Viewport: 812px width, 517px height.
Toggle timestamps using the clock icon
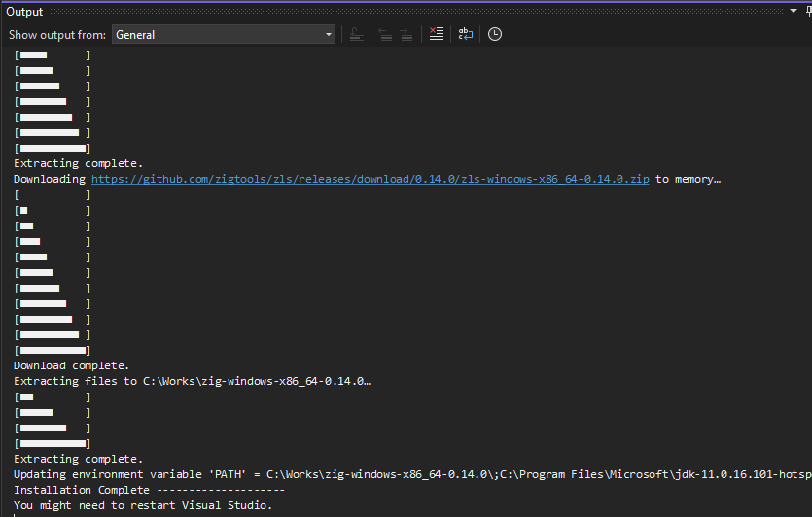point(495,34)
